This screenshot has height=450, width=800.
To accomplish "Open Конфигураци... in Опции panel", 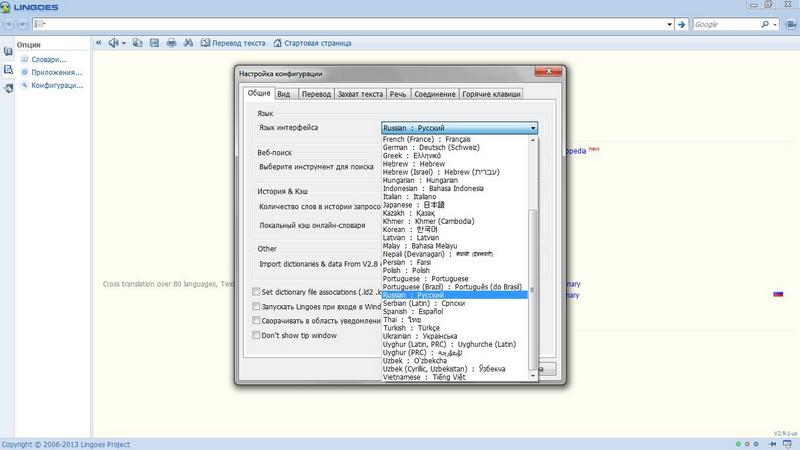I will point(52,85).
